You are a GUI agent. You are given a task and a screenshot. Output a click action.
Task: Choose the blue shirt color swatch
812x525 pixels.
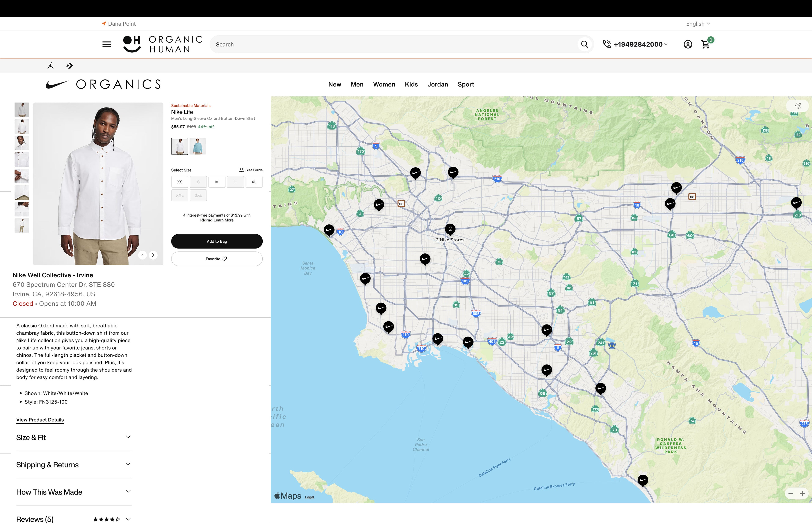click(x=198, y=147)
